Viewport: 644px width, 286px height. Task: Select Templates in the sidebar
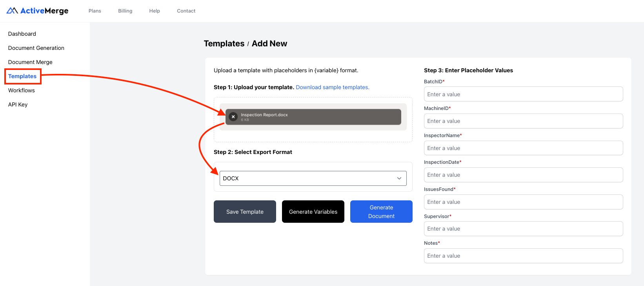22,76
